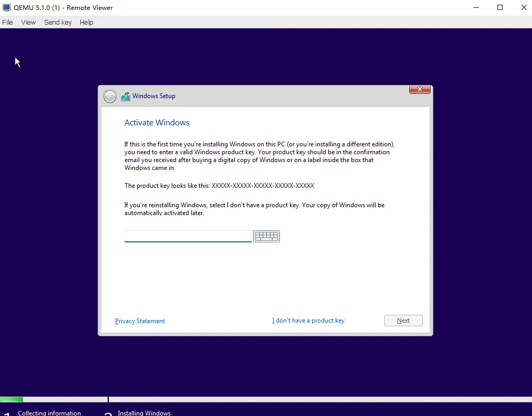Close the QEMU Remote Viewer window
532x416 pixels.
[x=524, y=8]
